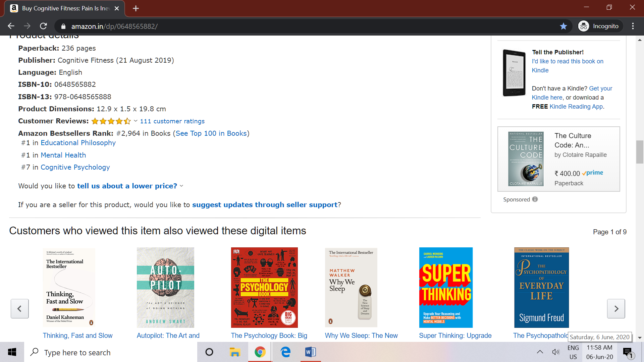Click the browser forward arrow
Viewport: 644px width, 362px height.
[x=27, y=26]
